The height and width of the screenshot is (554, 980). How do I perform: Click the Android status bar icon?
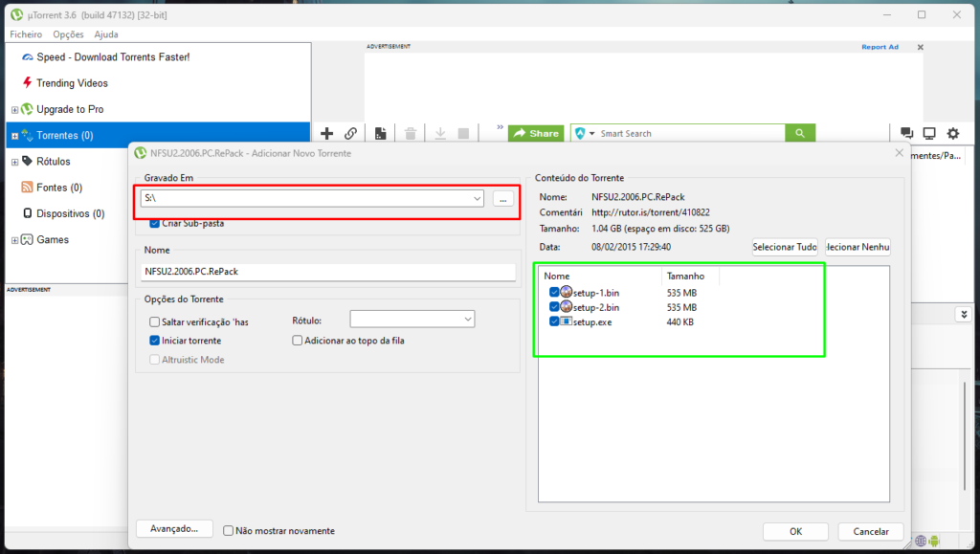coord(934,541)
